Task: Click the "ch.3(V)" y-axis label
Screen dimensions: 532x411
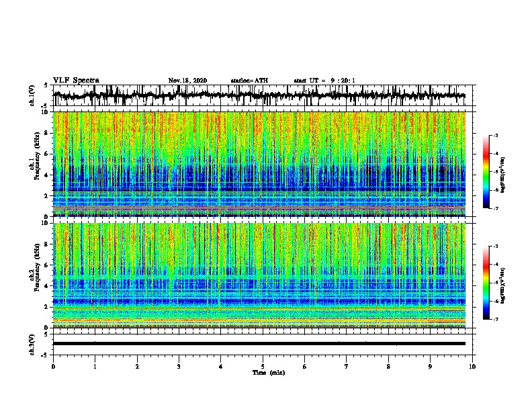Action: click(x=32, y=345)
